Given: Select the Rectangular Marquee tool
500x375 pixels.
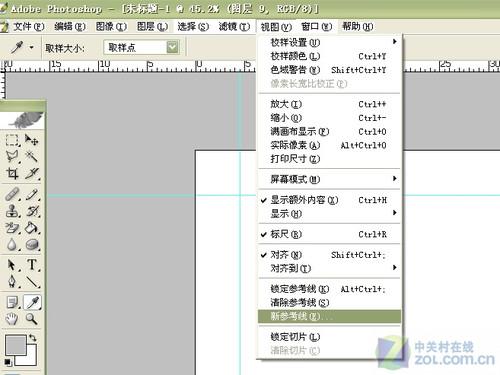Looking at the screenshot, I should pos(13,140).
